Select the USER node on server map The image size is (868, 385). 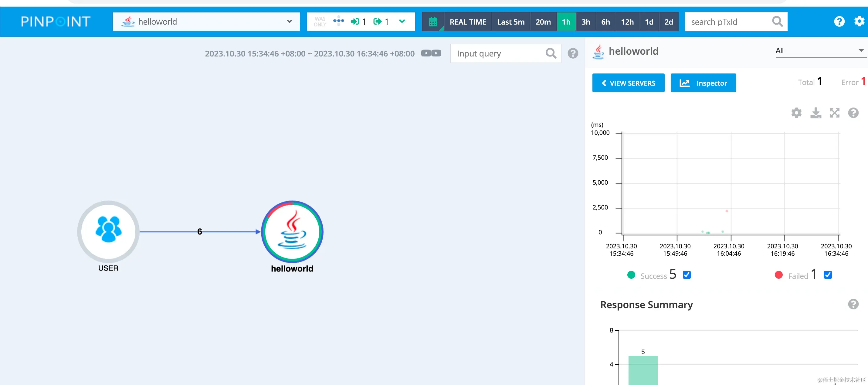click(108, 232)
